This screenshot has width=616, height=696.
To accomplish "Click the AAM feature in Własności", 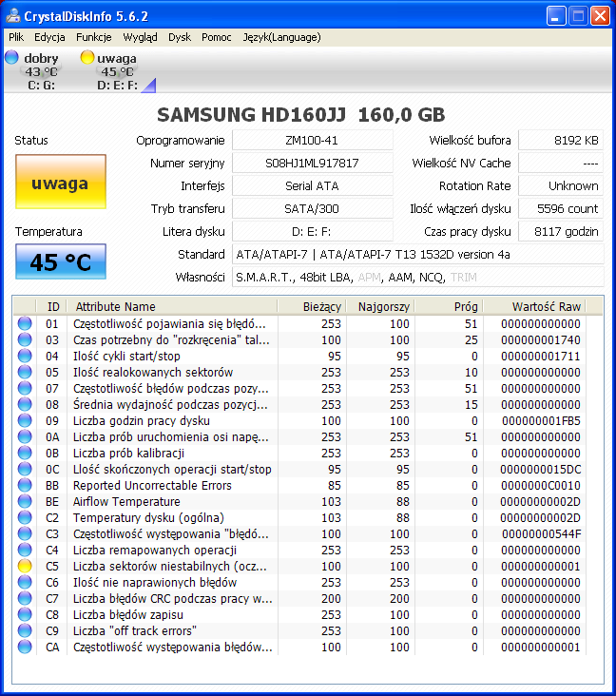I will [400, 278].
